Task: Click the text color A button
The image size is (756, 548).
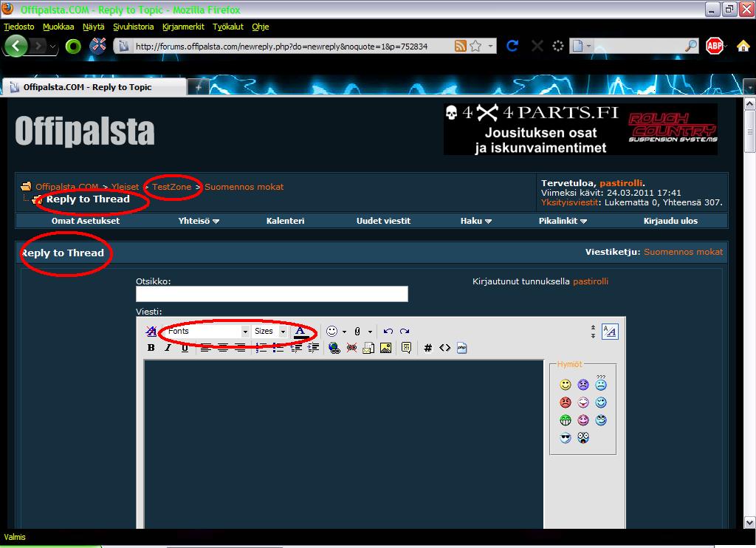Action: coord(300,332)
